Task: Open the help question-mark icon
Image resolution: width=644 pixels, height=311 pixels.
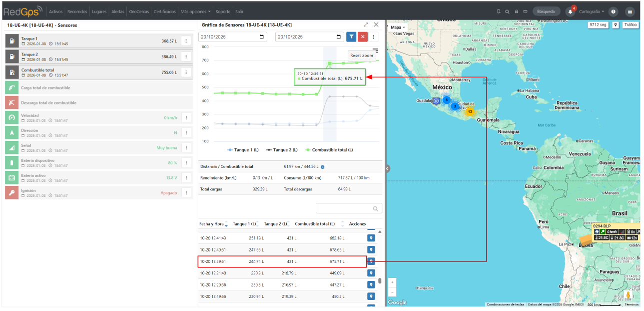Action: [x=614, y=11]
